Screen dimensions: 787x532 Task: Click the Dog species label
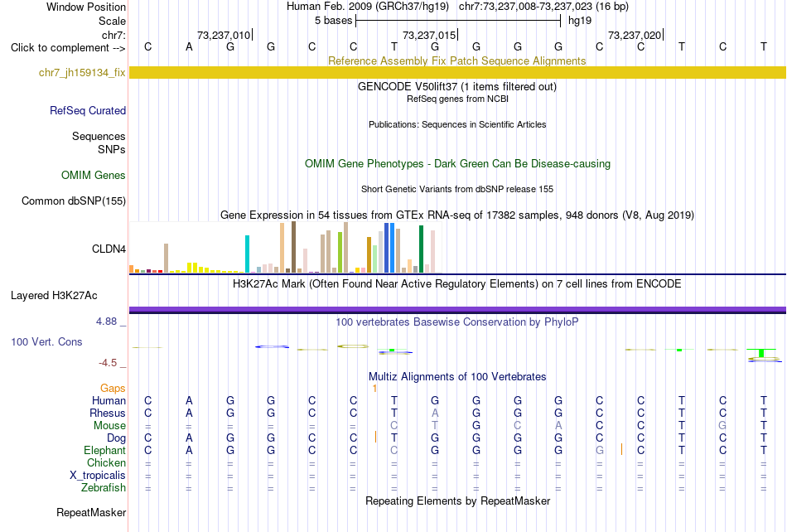coord(117,438)
